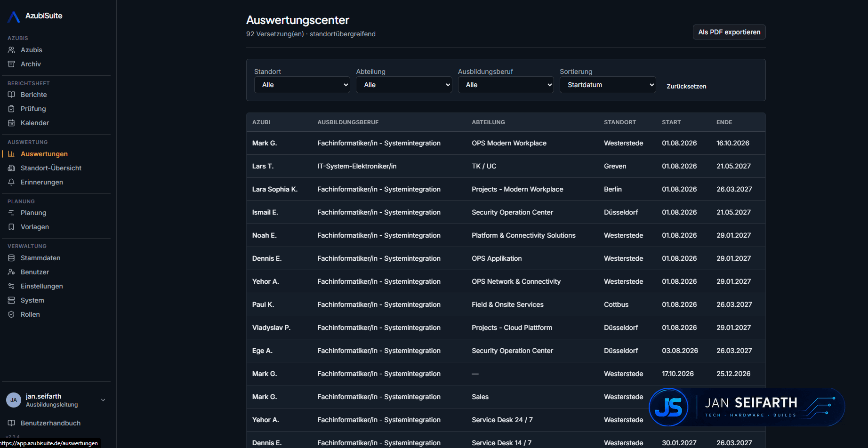Click the Erinnerungen bell icon

point(11,182)
